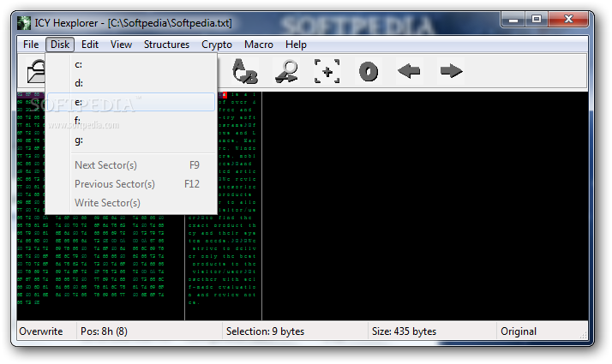Select drive f: from Disk menu
The height and width of the screenshot is (364, 612).
pyautogui.click(x=131, y=121)
